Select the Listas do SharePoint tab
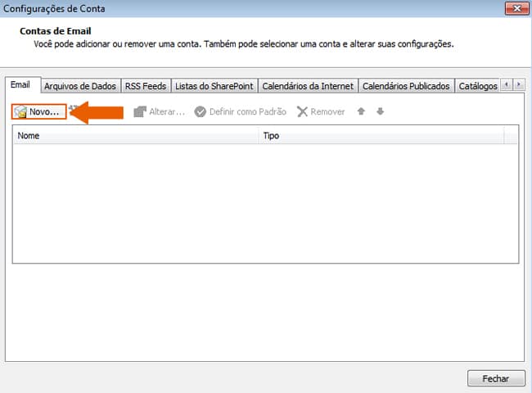The image size is (532, 393). [x=214, y=86]
